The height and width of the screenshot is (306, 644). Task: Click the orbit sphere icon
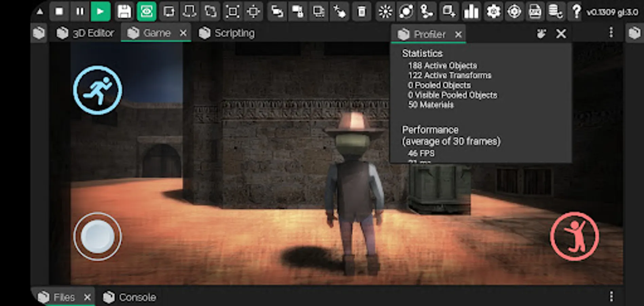pyautogui.click(x=406, y=12)
